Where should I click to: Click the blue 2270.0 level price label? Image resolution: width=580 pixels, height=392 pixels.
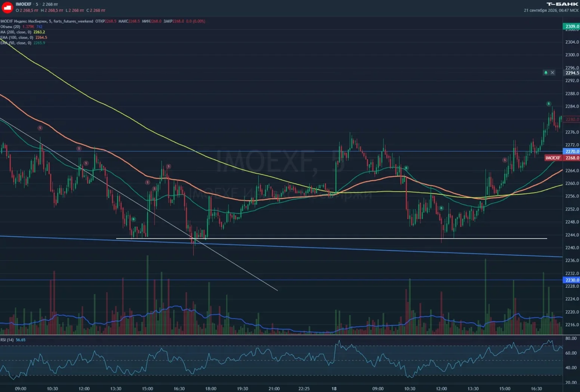[x=571, y=152]
